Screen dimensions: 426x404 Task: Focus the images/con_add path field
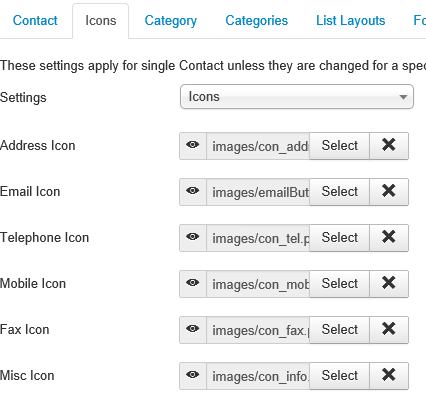tap(258, 146)
